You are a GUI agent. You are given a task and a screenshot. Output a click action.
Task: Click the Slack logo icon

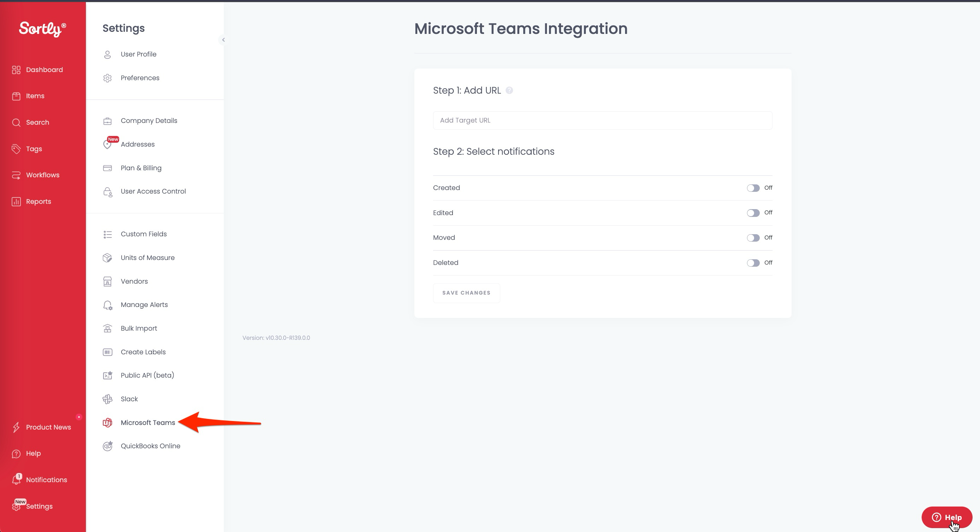pos(107,399)
